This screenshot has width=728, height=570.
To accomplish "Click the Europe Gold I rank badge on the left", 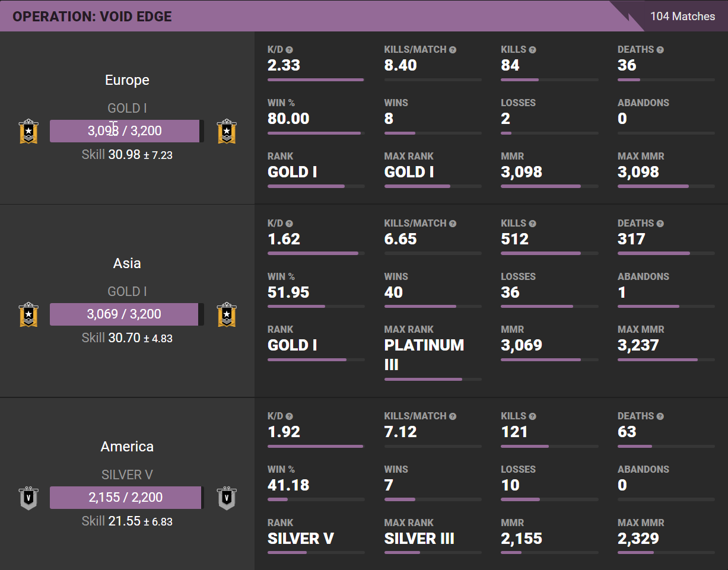I will pos(28,131).
